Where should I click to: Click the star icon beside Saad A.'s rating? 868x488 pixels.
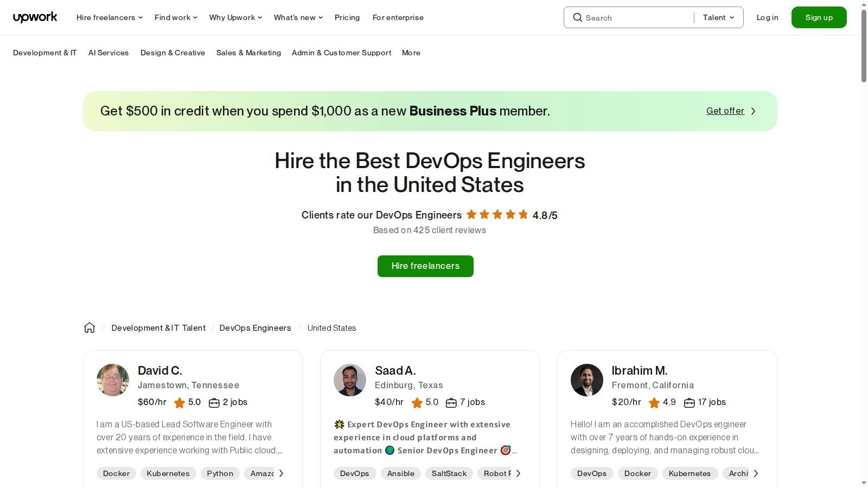point(417,402)
